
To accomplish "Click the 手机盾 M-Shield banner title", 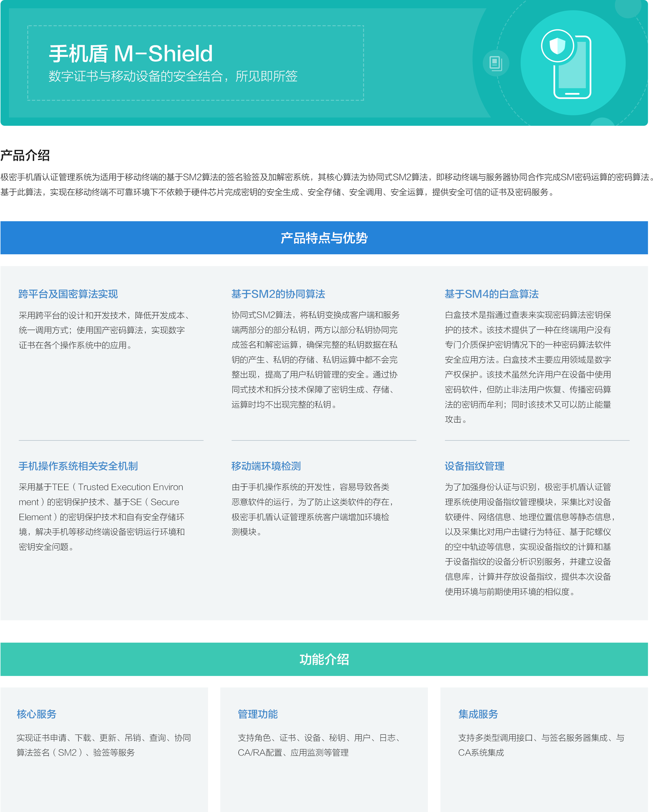I will (x=131, y=53).
